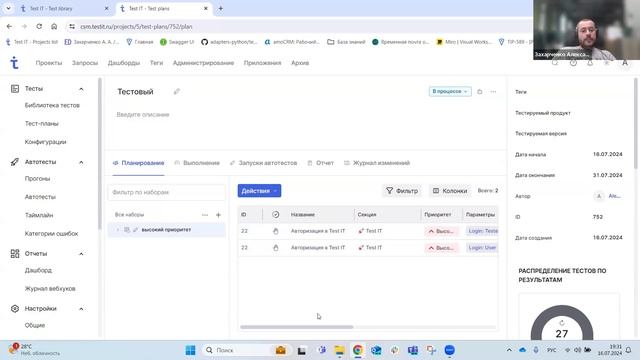Open the Все наборы ellipsis menu
The image size is (640, 360).
coord(205,215)
